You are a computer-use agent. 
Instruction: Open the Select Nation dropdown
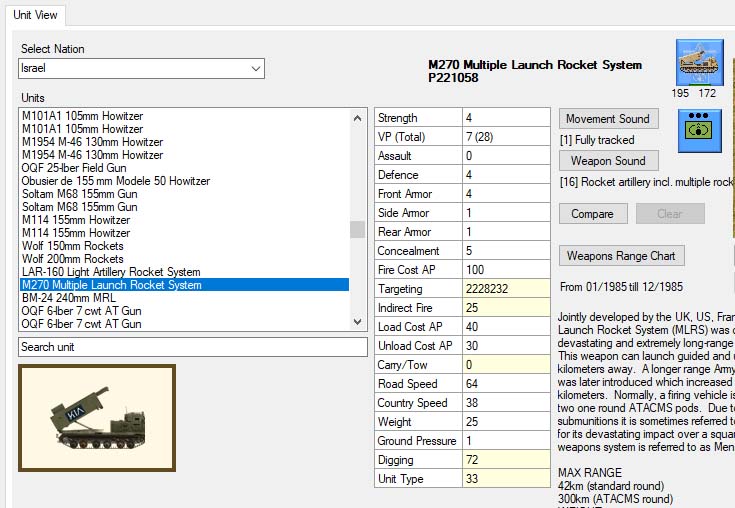[x=142, y=68]
